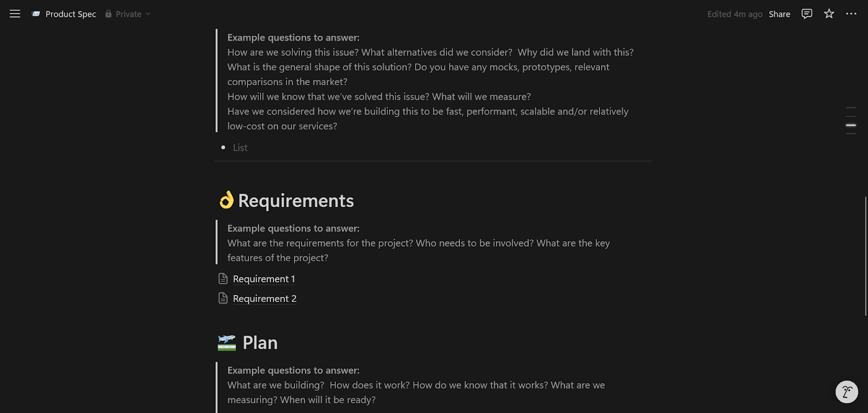The image size is (868, 413).
Task: Click the Requirement 1 page icon
Action: [223, 279]
